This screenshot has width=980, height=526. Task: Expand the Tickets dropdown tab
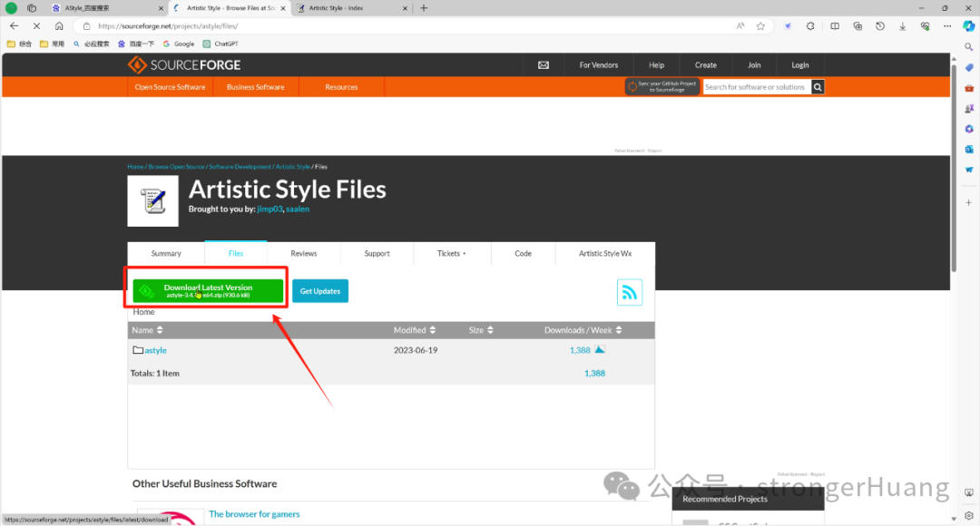(x=451, y=254)
